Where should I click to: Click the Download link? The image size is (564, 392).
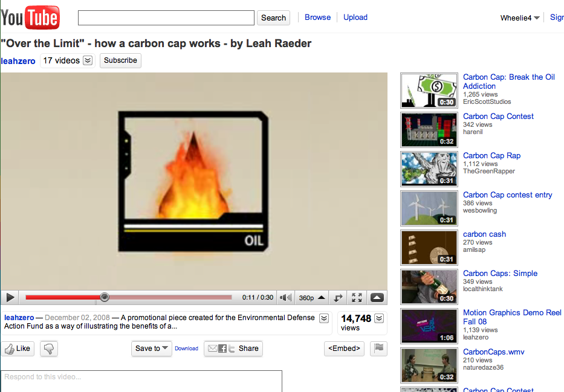click(x=186, y=349)
